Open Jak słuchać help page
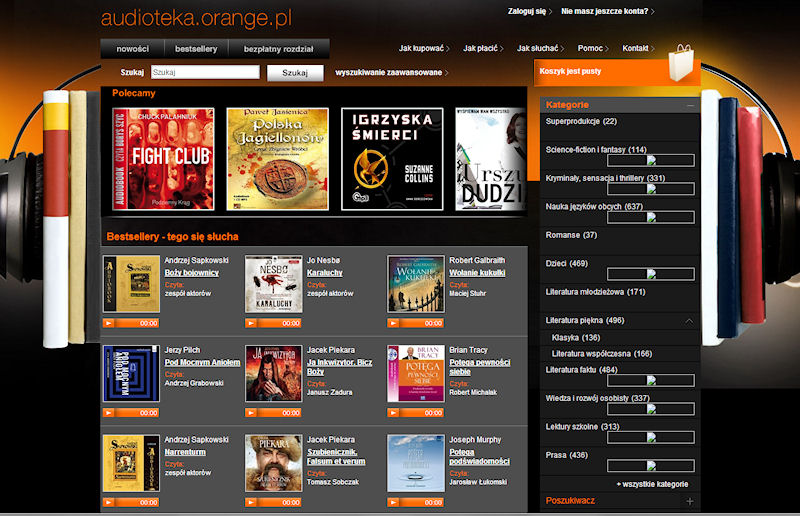 540,48
